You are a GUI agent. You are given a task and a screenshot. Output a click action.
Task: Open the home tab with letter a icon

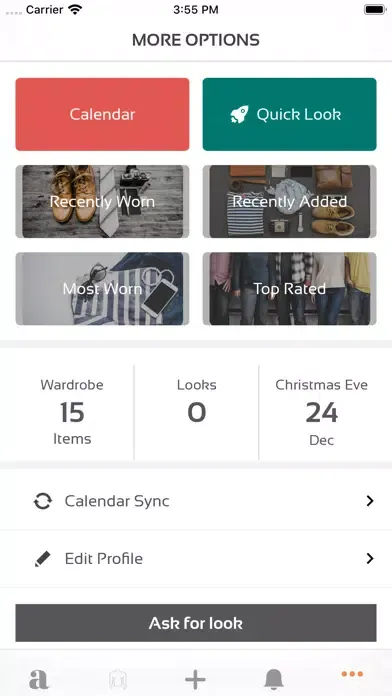(x=39, y=679)
